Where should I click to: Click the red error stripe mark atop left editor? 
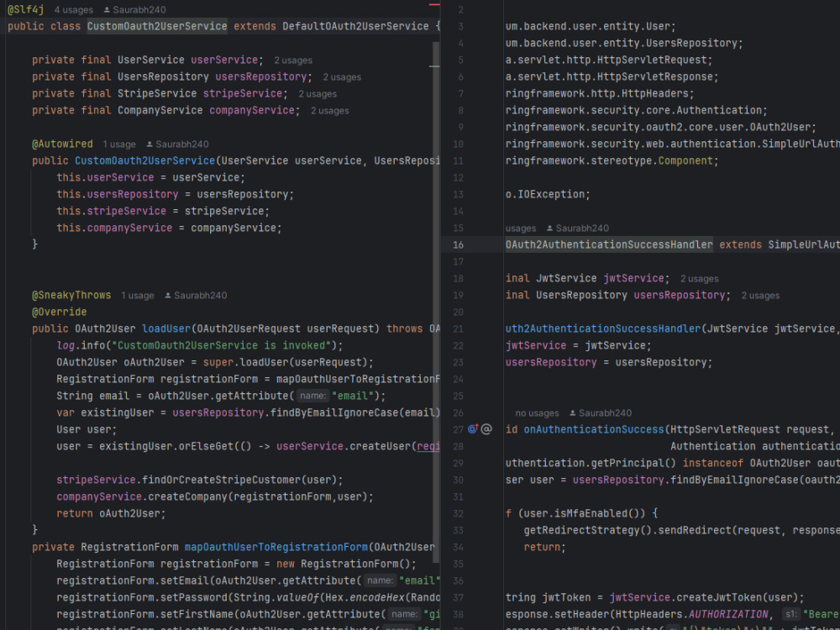click(x=434, y=4)
